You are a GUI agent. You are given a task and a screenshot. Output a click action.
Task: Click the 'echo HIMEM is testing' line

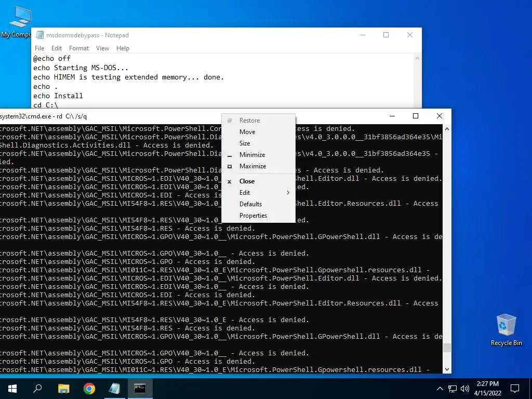129,77
